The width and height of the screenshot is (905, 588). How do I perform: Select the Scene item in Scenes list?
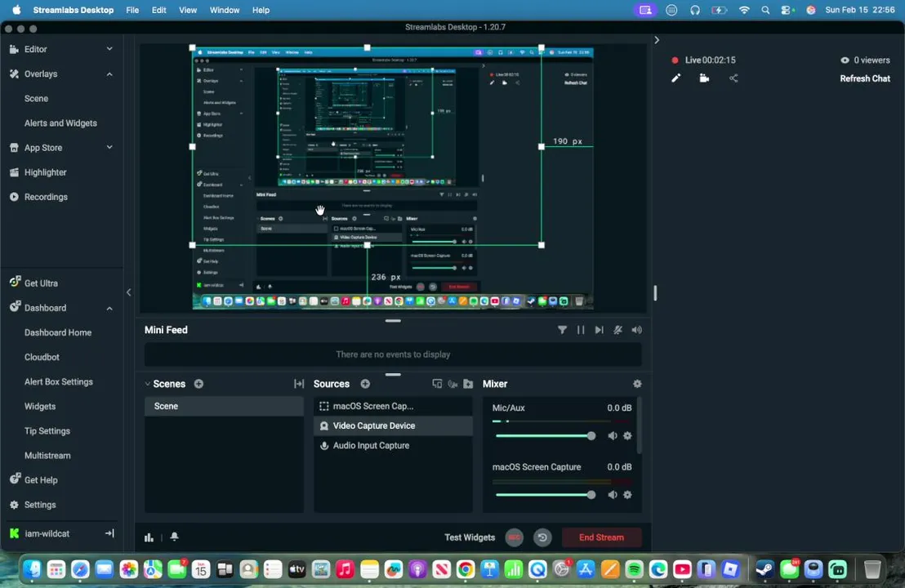tap(224, 406)
